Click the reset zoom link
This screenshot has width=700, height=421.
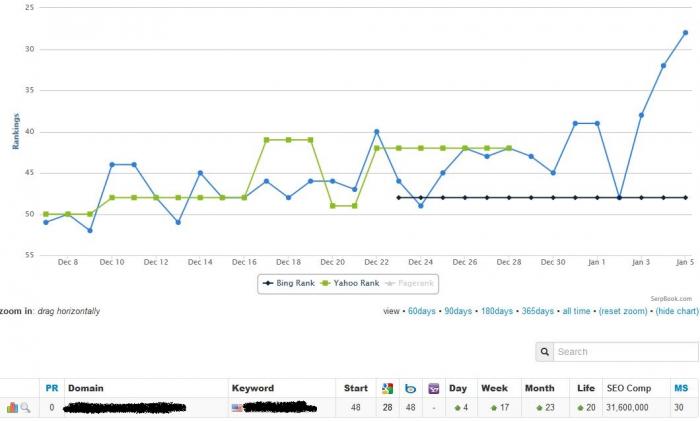pos(623,311)
